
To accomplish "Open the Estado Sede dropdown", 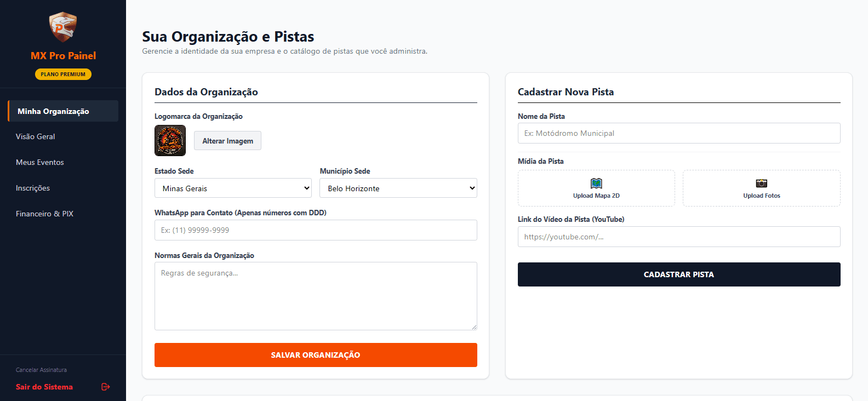I will [x=233, y=188].
